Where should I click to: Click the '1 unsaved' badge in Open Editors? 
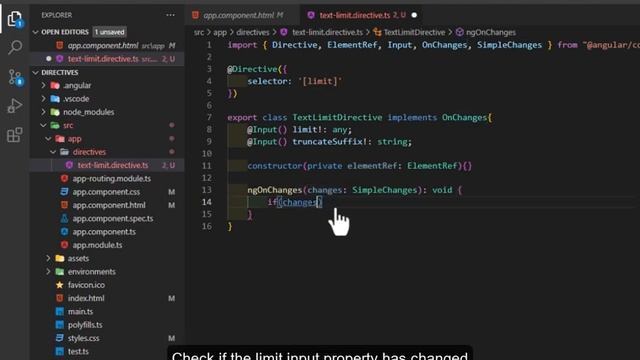(109, 32)
